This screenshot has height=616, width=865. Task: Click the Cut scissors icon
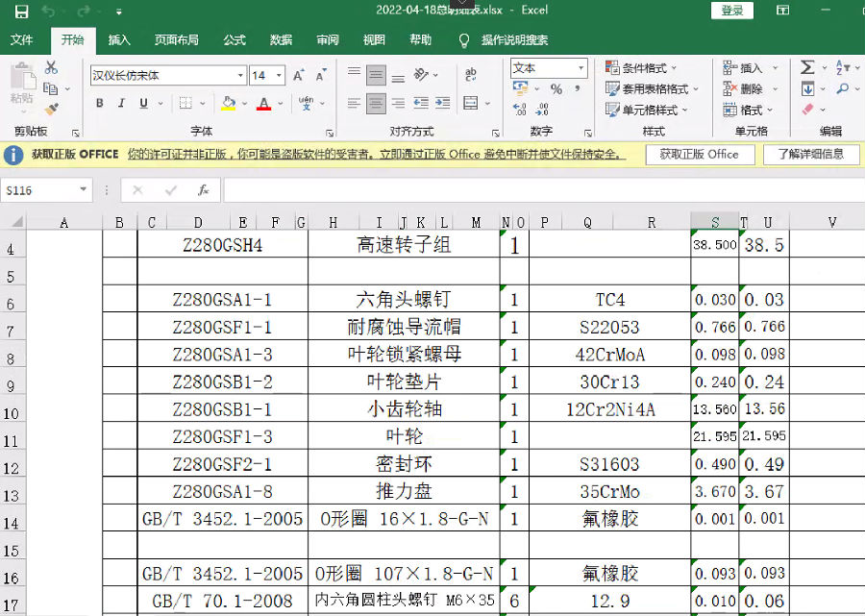[x=51, y=67]
